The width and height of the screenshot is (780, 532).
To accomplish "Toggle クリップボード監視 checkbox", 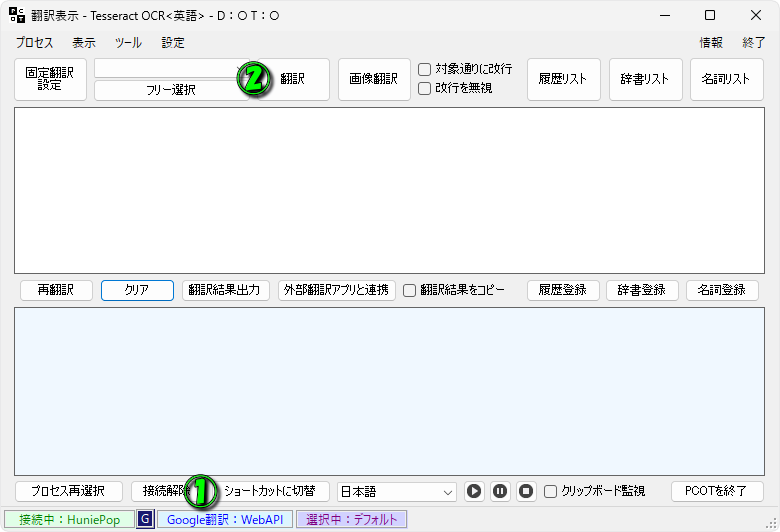I will tap(550, 492).
